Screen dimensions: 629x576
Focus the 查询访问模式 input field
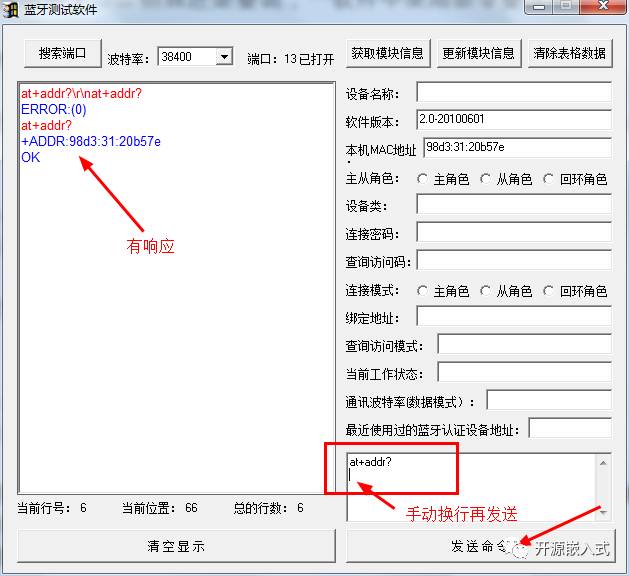tap(524, 345)
